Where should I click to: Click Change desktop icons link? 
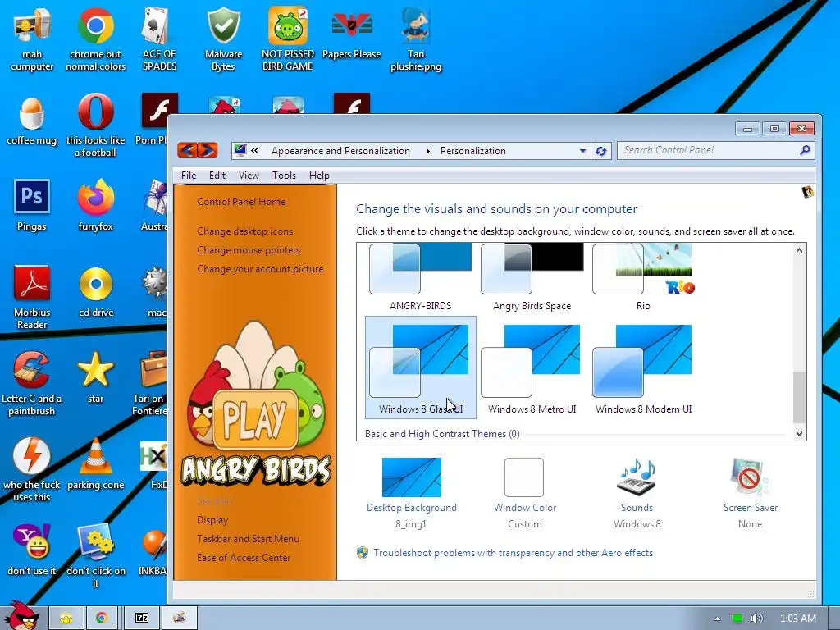[x=244, y=231]
